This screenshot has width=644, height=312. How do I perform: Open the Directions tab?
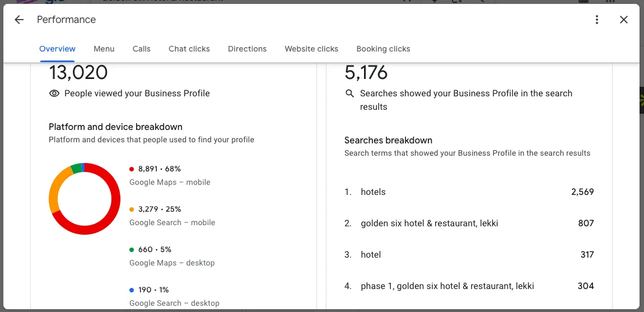click(247, 49)
